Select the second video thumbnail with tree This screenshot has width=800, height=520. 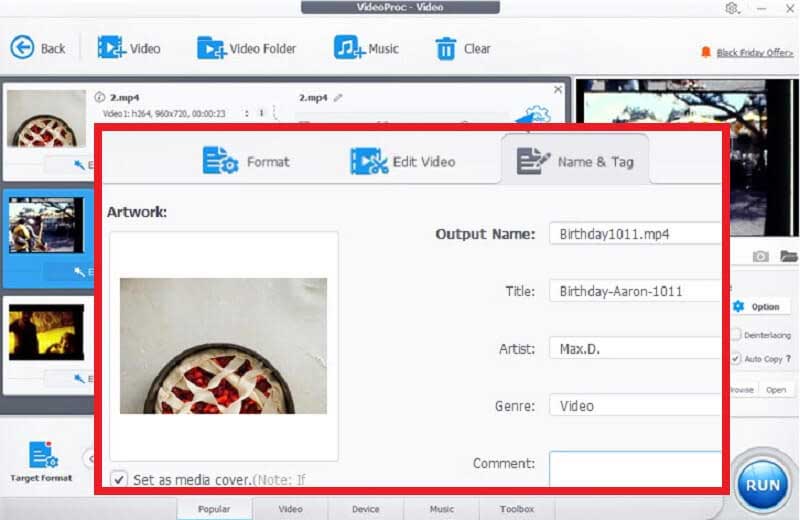[x=46, y=225]
